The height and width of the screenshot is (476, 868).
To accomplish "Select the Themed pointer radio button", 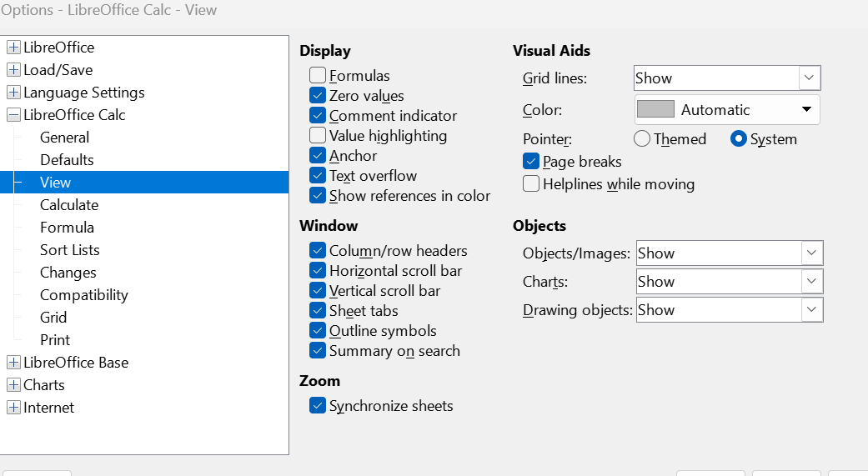I will coord(642,139).
